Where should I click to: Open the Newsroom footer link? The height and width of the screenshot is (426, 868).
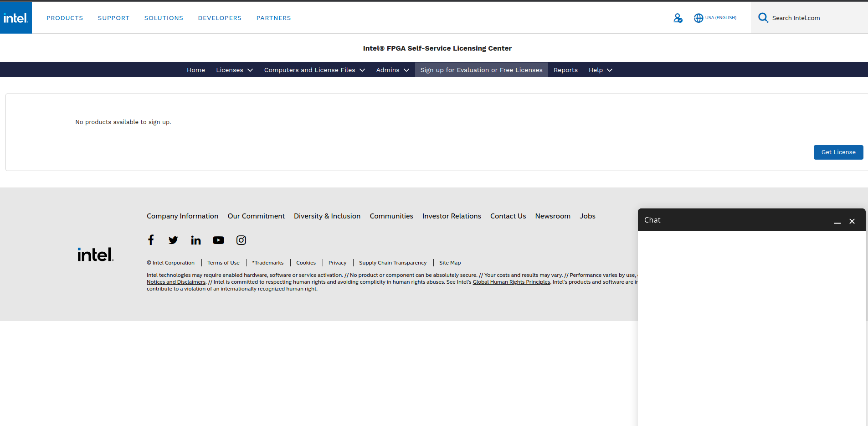click(x=553, y=216)
